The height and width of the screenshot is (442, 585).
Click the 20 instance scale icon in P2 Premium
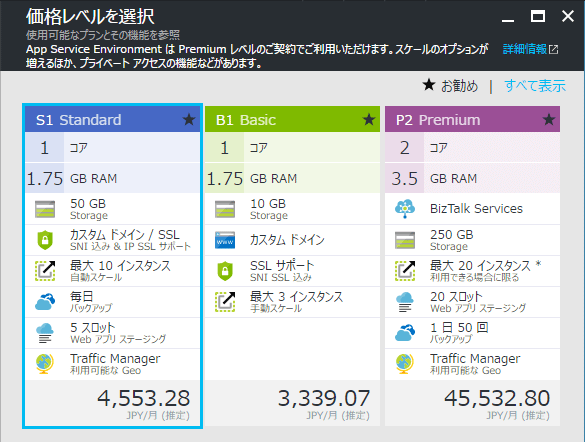(x=405, y=271)
